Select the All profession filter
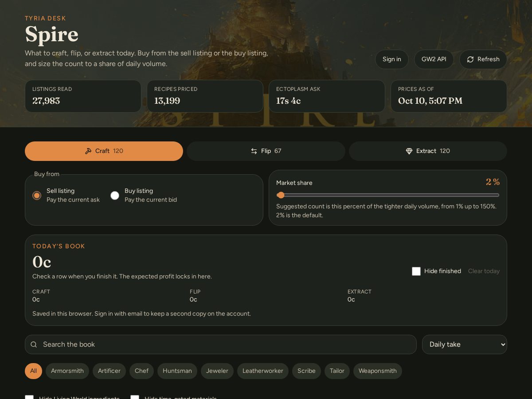532x399 pixels. point(33,371)
